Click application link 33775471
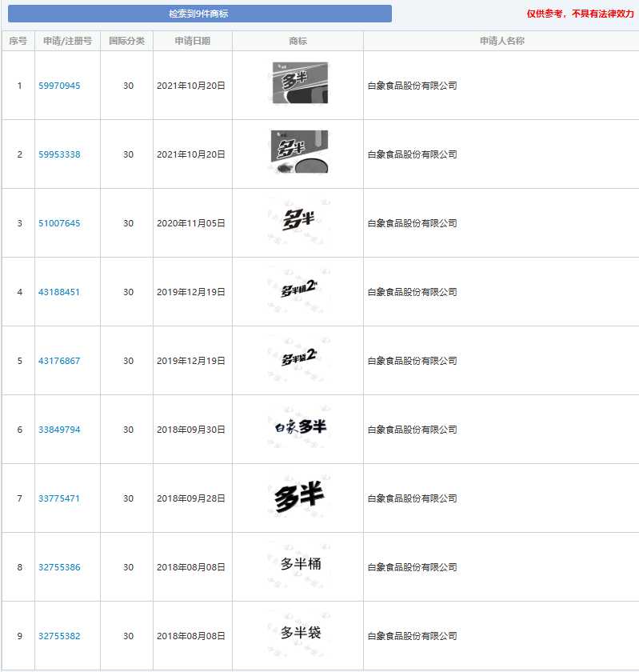639x672 pixels. 59,498
